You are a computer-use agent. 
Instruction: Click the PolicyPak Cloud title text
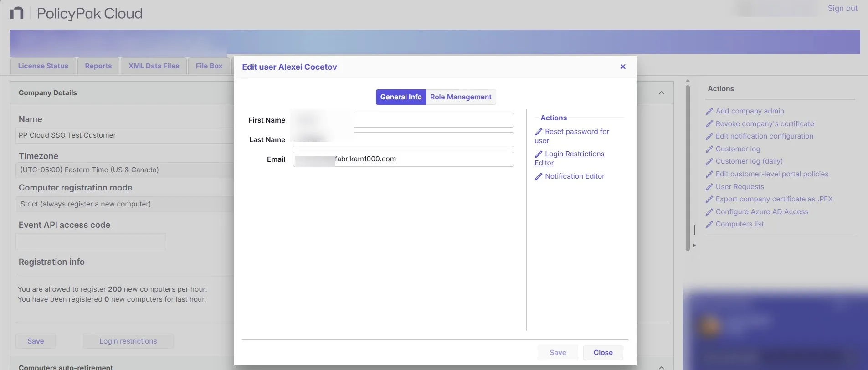pyautogui.click(x=90, y=14)
